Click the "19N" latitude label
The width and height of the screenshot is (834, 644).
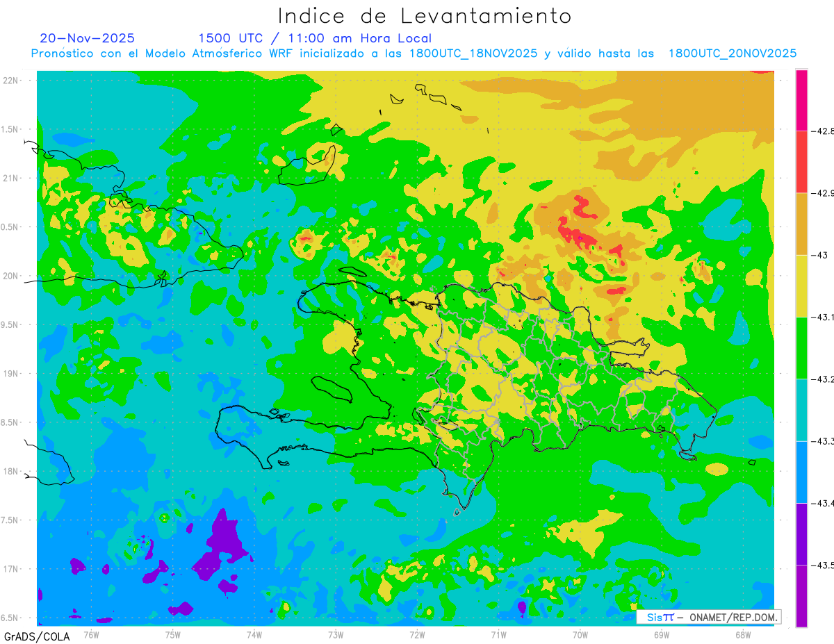(x=10, y=374)
